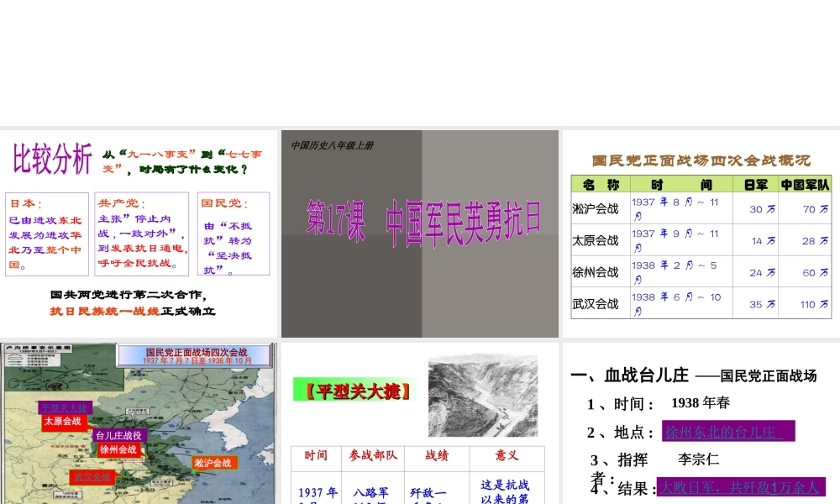Screen dimensions: 840x504
Task: Click the 平型关大捷 purple map label
Action: point(65,407)
